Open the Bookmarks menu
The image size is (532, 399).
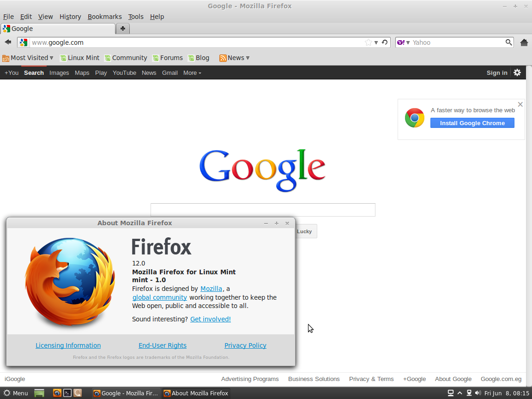coord(104,17)
